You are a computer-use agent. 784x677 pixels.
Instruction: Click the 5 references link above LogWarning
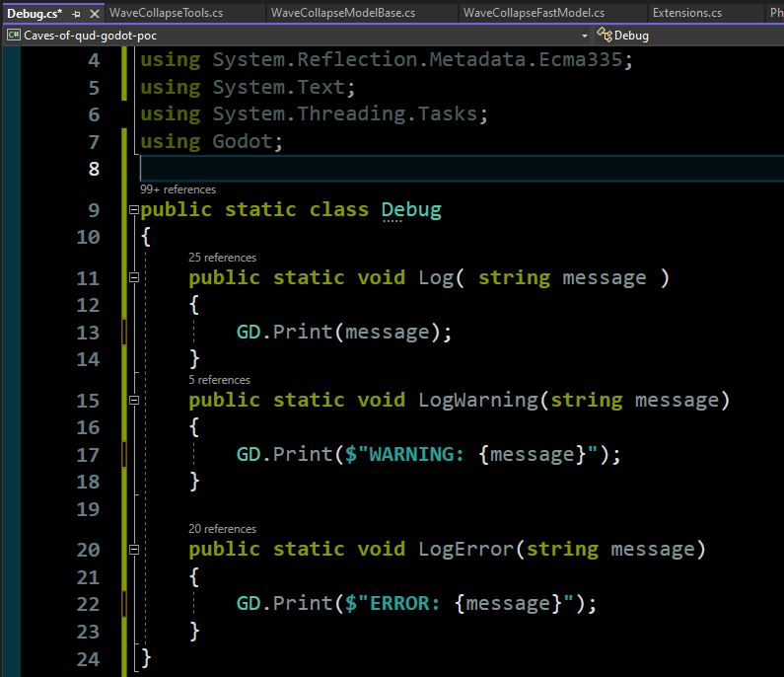pos(219,380)
